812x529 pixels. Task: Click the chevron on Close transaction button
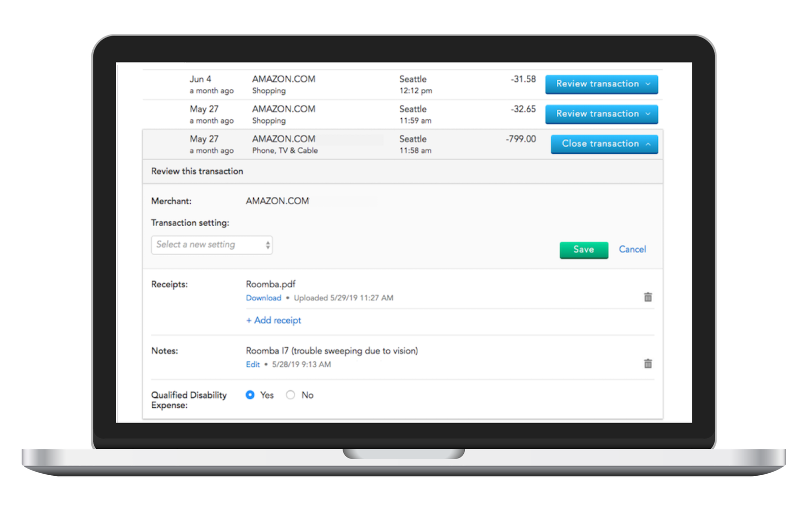pyautogui.click(x=648, y=144)
